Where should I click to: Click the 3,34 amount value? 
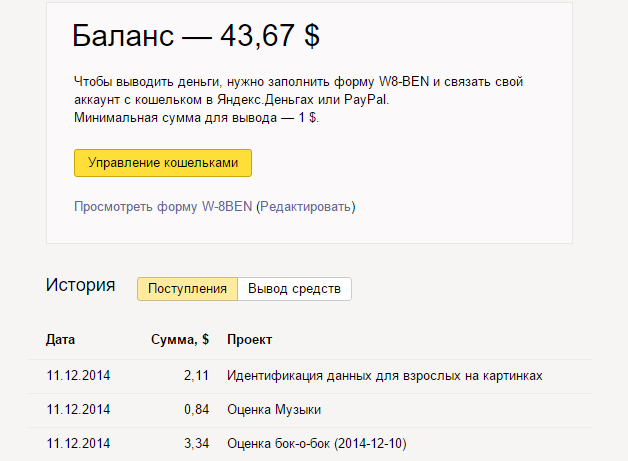click(x=195, y=443)
